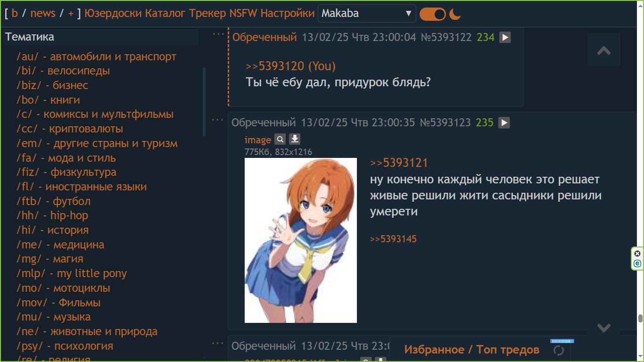Click the magnifier icon next to image

pyautogui.click(x=280, y=139)
